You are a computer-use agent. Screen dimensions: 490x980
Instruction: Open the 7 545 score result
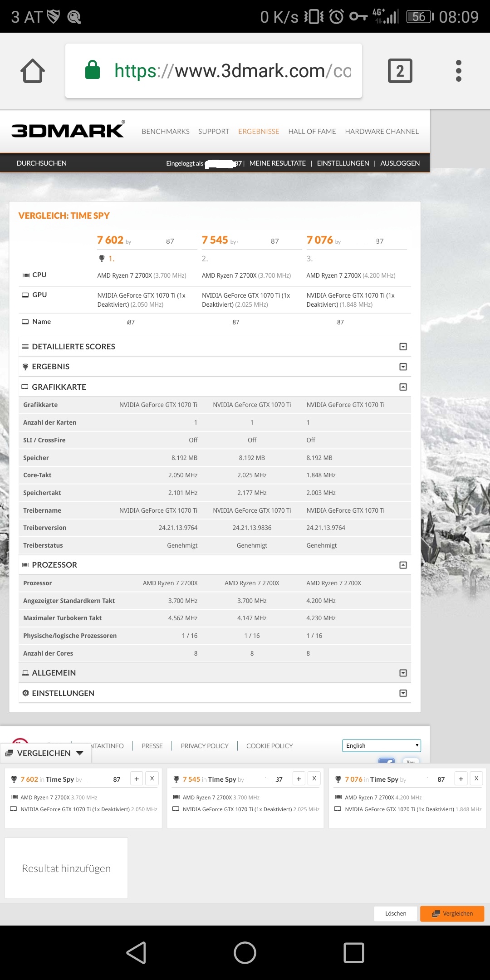[x=215, y=240]
